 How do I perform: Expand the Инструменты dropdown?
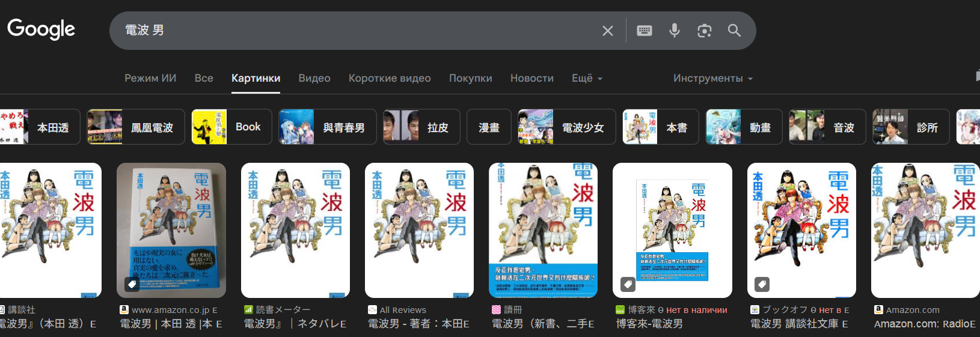713,78
